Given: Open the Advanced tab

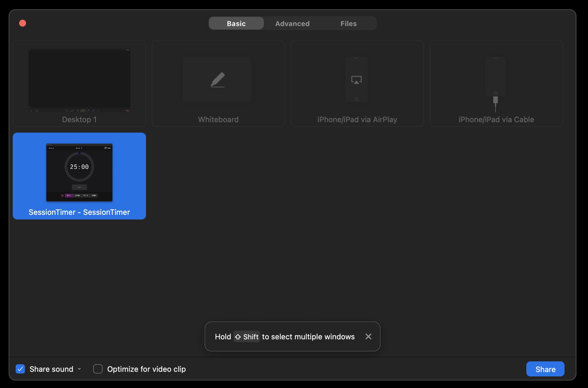Looking at the screenshot, I should 292,23.
